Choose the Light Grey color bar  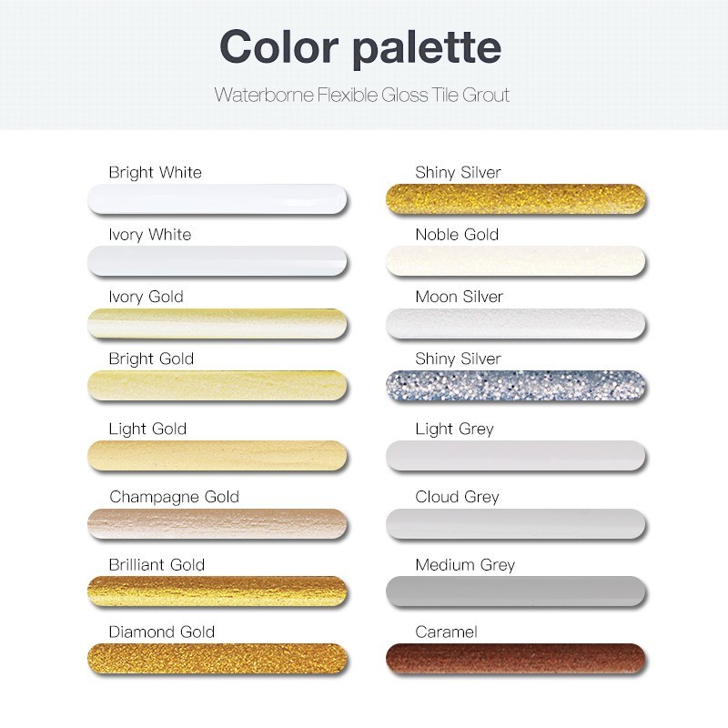[516, 456]
